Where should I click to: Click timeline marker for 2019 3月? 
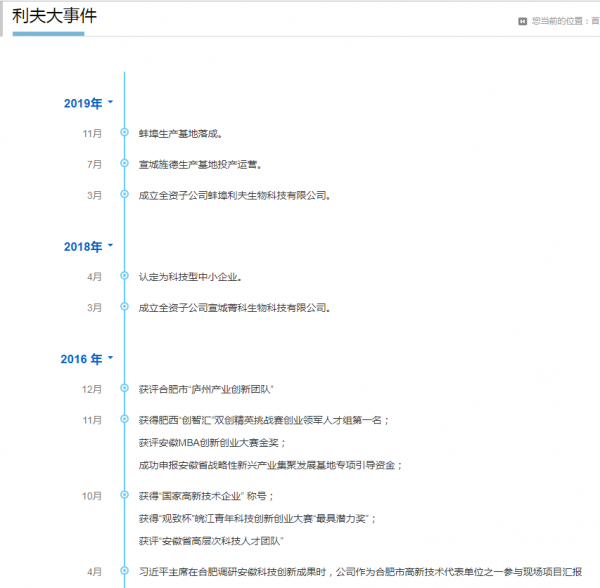click(124, 194)
